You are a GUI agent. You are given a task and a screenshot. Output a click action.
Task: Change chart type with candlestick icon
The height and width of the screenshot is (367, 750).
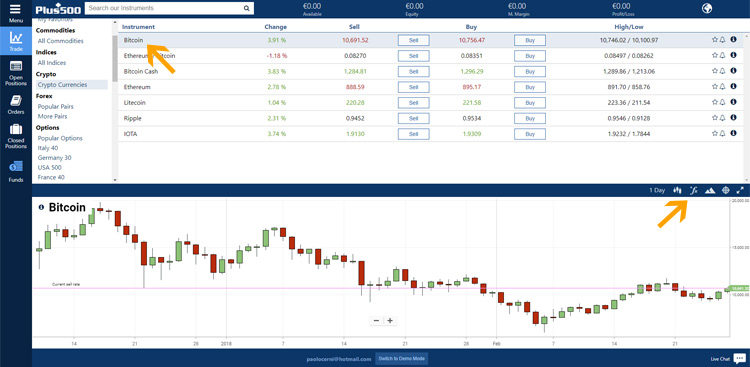pyautogui.click(x=677, y=190)
